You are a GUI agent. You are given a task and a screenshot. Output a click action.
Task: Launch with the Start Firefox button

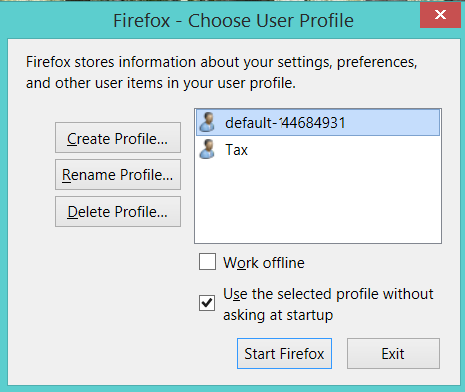point(284,354)
